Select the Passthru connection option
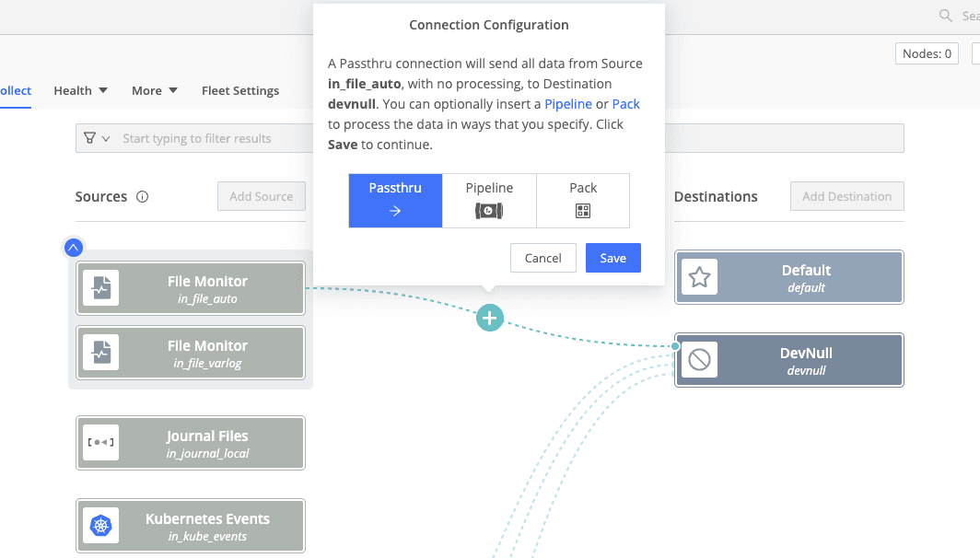This screenshot has width=980, height=558. click(395, 200)
